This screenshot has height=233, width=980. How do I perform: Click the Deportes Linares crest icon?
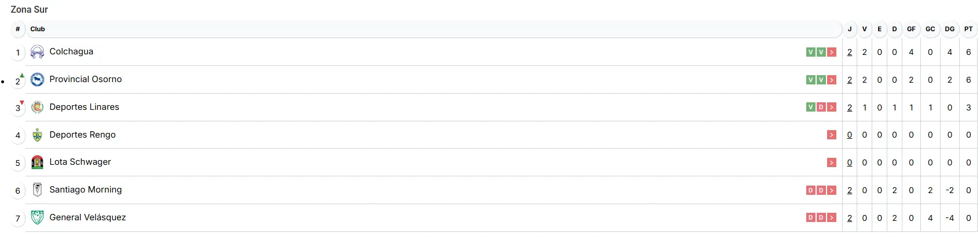point(37,107)
